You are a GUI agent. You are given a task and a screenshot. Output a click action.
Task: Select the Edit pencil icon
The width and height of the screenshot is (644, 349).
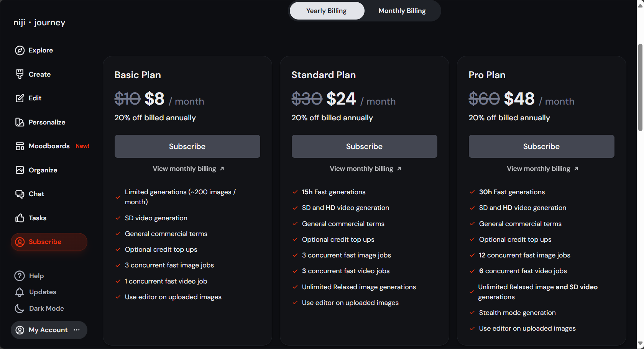pos(20,98)
